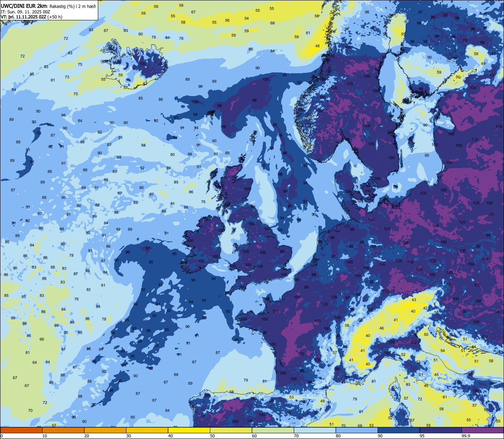504x439 pixels.
Task: Click the 95–99.9% dark indigo legend swatch
Action: click(x=441, y=430)
